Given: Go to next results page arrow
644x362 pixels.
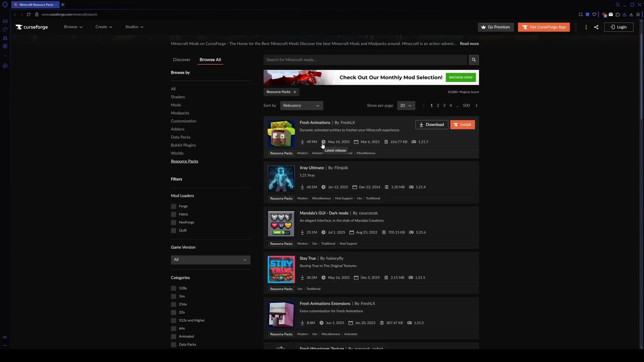Looking at the screenshot, I should [477, 106].
